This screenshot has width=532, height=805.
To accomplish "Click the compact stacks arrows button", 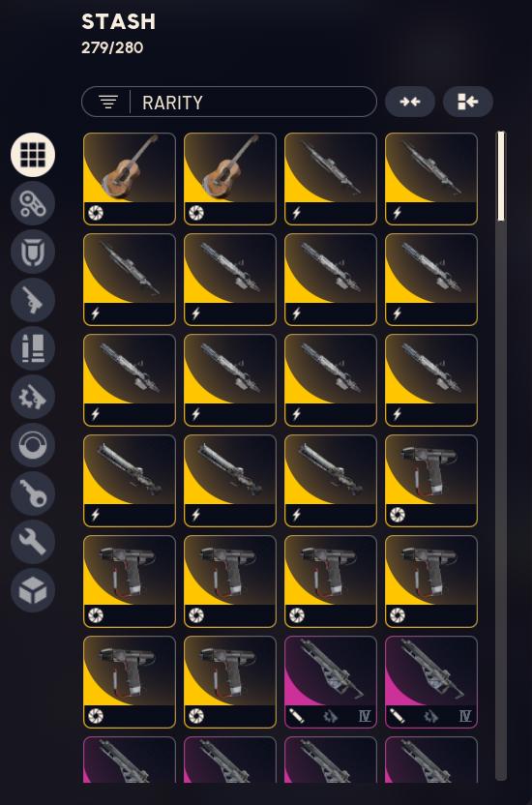I will (x=410, y=102).
